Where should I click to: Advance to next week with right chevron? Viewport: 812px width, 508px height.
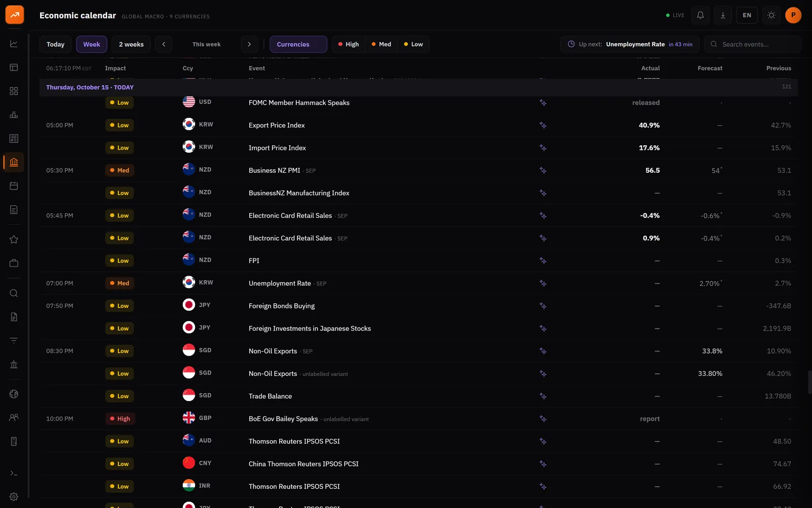point(249,44)
